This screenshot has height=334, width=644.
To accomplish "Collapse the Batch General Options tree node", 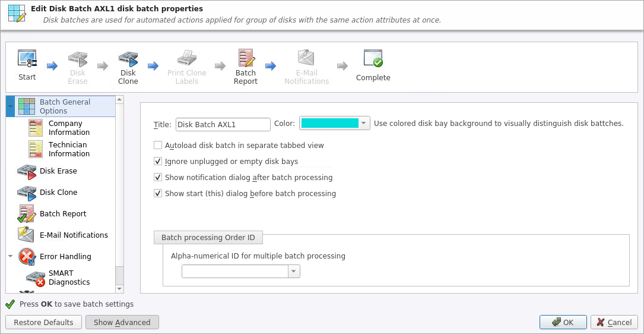I will click(10, 106).
